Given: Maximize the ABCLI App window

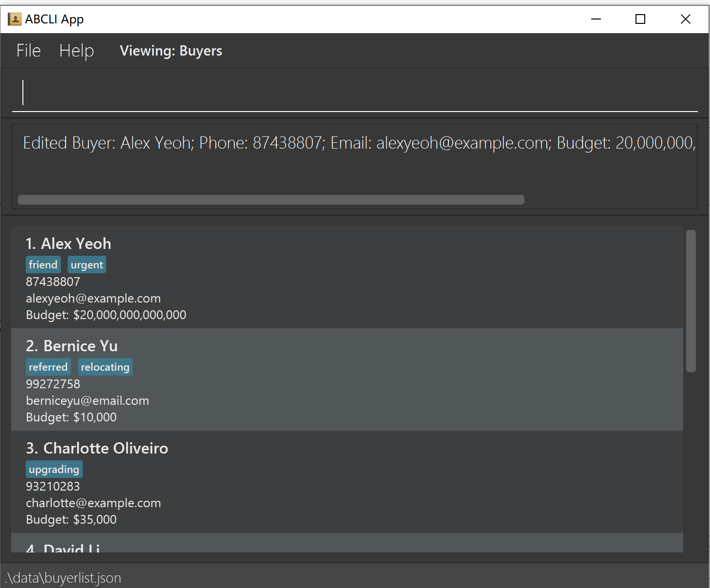Looking at the screenshot, I should 640,19.
